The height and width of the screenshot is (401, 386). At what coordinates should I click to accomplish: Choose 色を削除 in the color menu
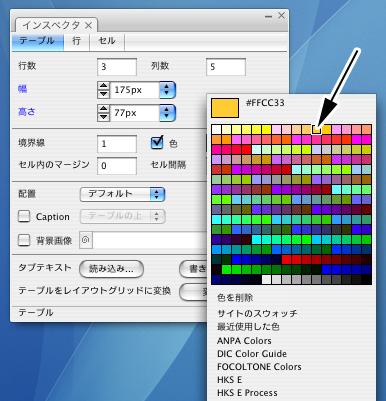pos(235,297)
